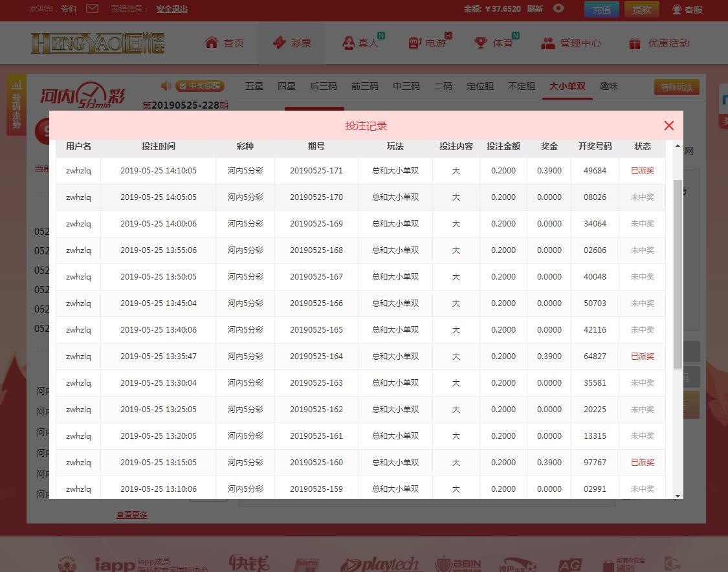
Task: Go to 首页 home nav item
Action: pos(225,43)
